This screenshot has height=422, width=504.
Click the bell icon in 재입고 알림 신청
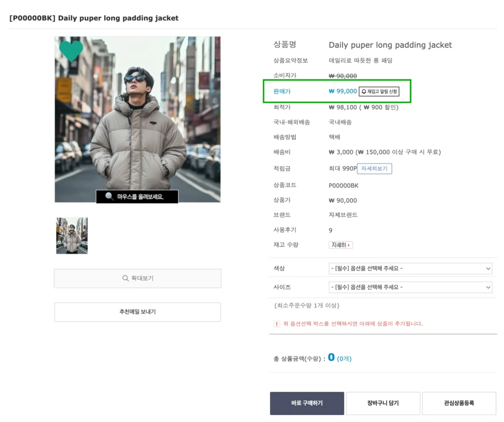(x=364, y=91)
